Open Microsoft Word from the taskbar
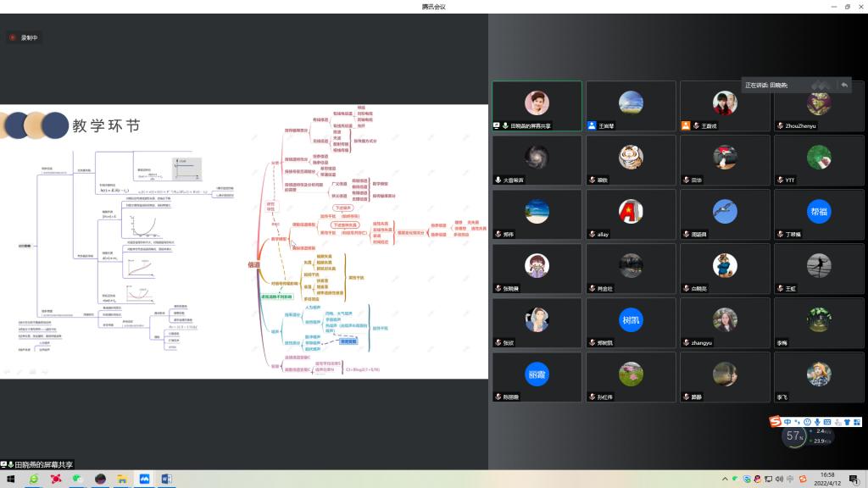This screenshot has height=488, width=868. (166, 480)
